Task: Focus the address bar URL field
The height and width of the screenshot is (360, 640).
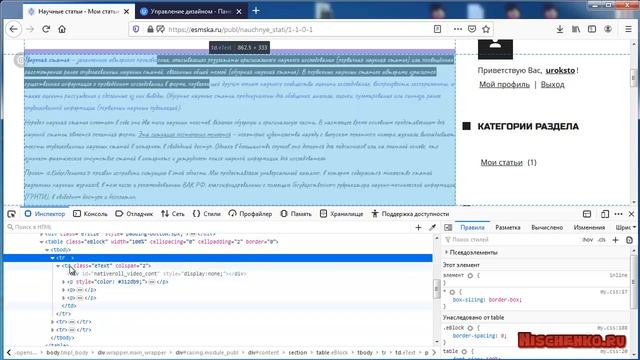Action: [x=298, y=29]
